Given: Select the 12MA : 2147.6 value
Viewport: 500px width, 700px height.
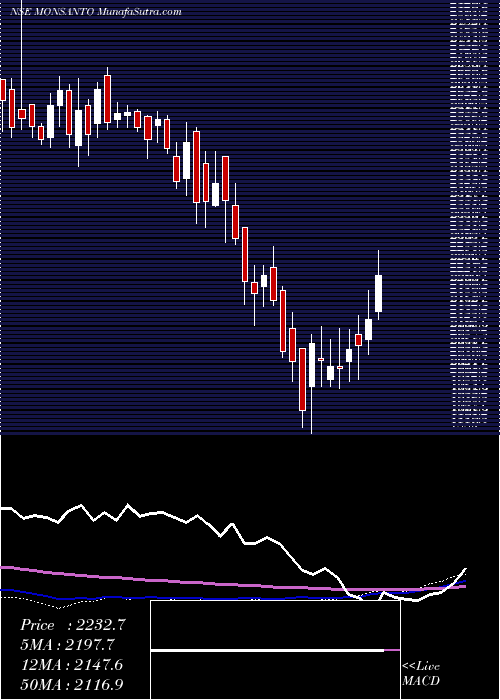Looking at the screenshot, I should click(x=71, y=665).
